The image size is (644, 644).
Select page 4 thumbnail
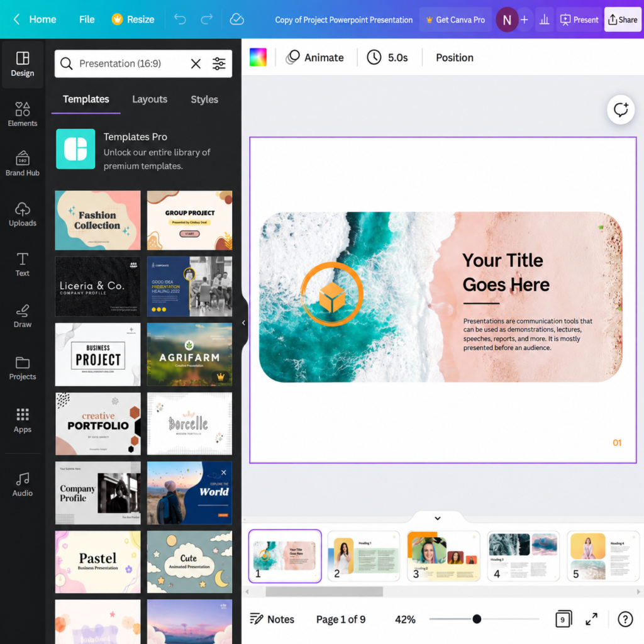523,556
